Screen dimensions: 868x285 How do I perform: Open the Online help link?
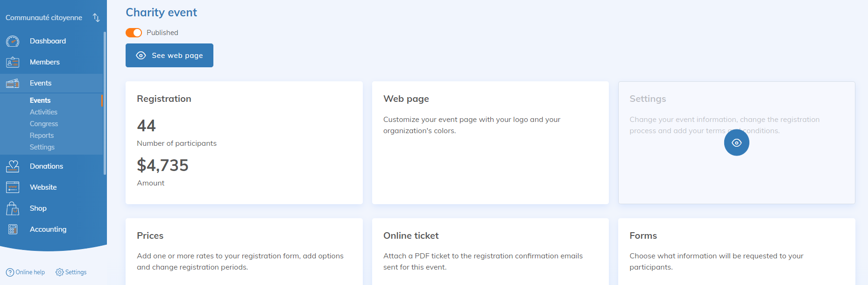pos(26,272)
